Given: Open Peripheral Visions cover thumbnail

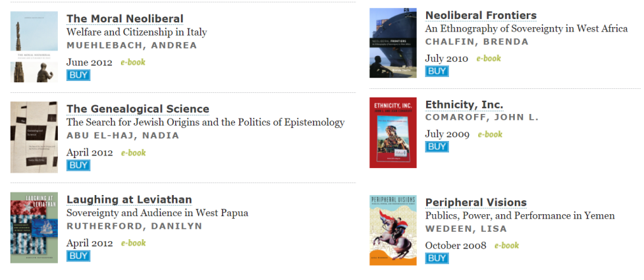Looking at the screenshot, I should click(392, 230).
